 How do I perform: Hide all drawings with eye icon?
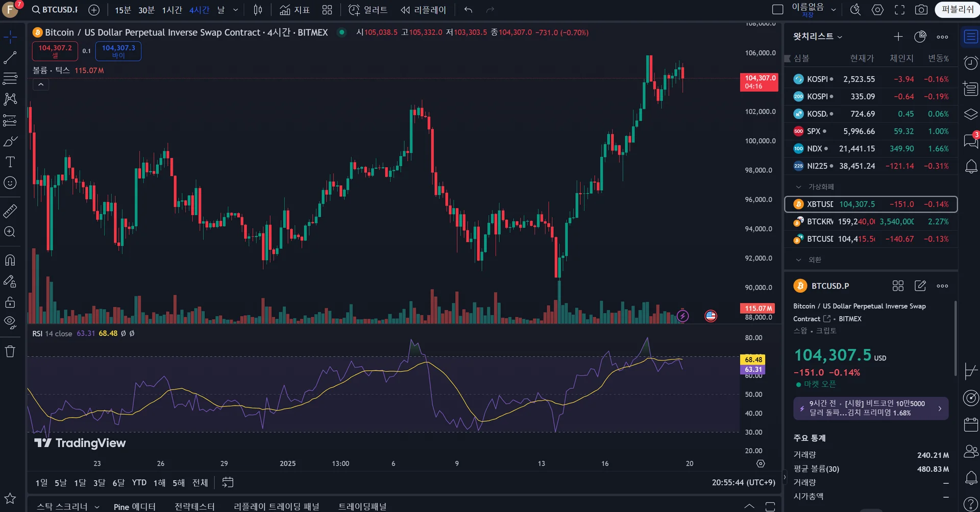[10, 323]
